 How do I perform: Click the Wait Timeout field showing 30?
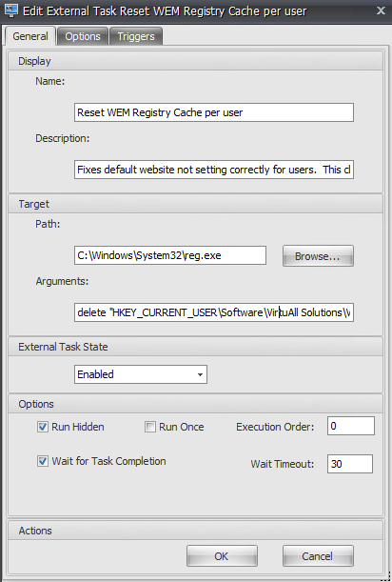point(350,464)
